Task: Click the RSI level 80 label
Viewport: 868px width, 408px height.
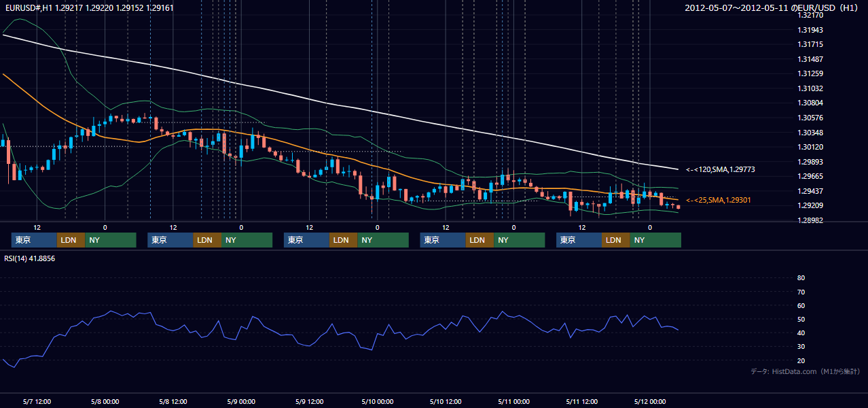Action: pos(801,278)
